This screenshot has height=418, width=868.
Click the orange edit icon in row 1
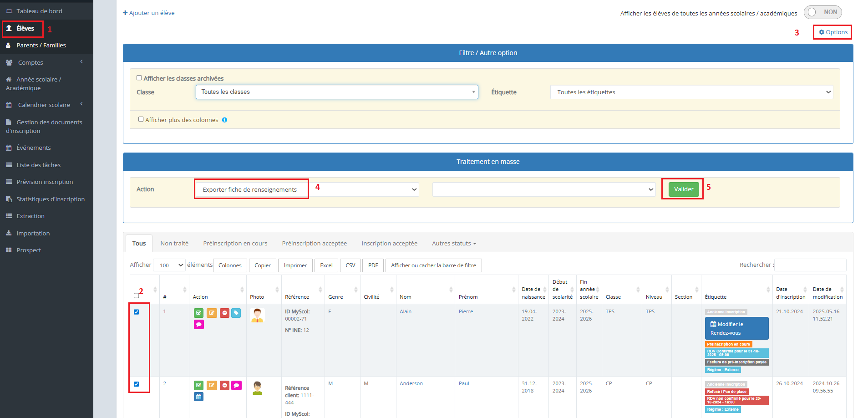point(212,313)
